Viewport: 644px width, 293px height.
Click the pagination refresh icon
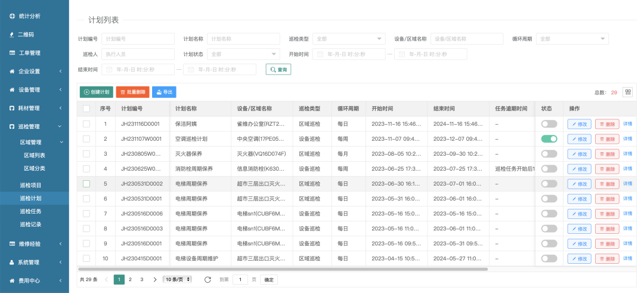point(208,279)
